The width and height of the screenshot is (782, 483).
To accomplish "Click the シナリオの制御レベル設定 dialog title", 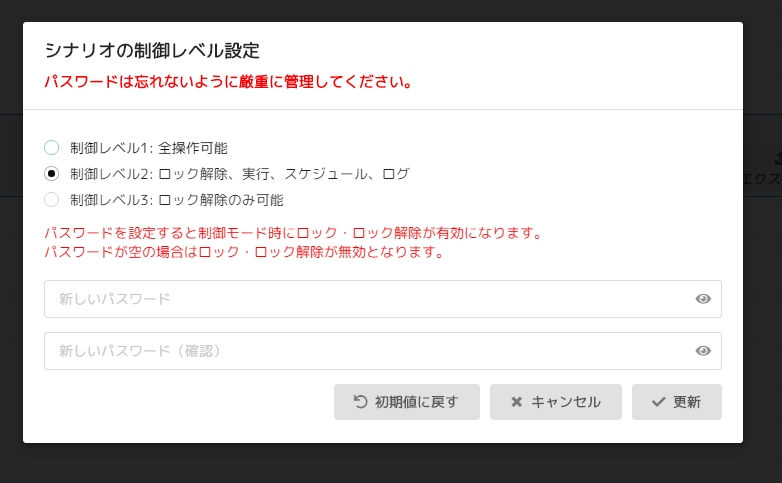I will click(x=153, y=50).
